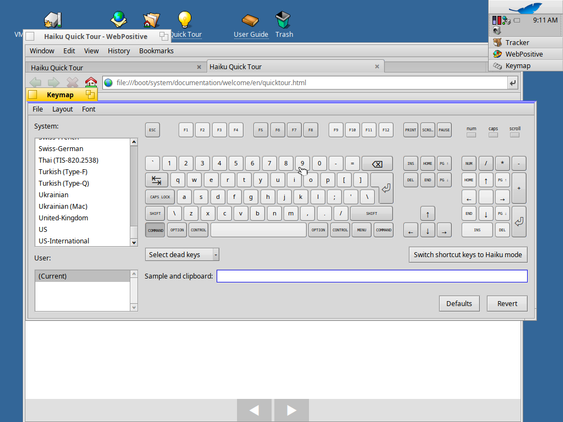Click the previous slide arrow in Quick Tour
The width and height of the screenshot is (563, 422).
254,410
